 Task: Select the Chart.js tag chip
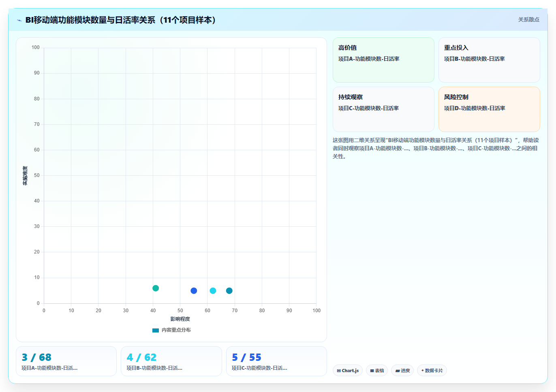348,371
